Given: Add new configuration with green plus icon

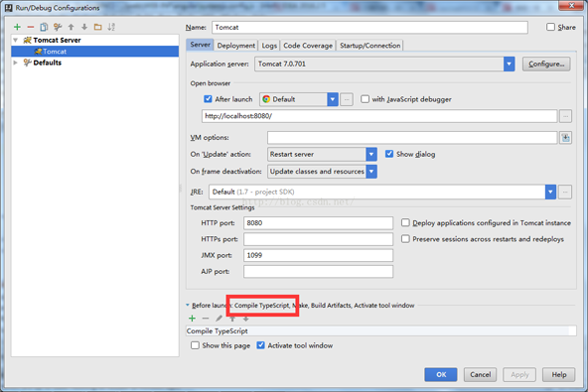Looking at the screenshot, I should point(17,27).
